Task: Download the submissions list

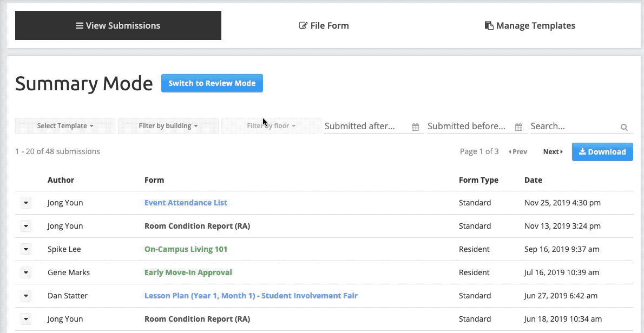Action: point(602,152)
